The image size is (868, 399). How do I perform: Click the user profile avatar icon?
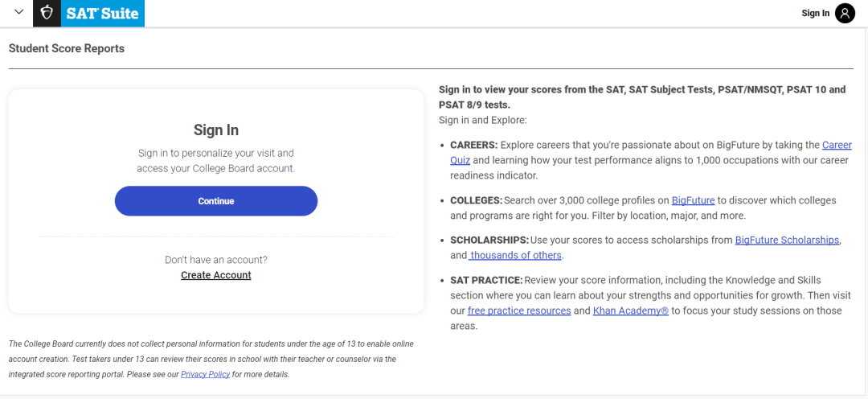(x=845, y=13)
